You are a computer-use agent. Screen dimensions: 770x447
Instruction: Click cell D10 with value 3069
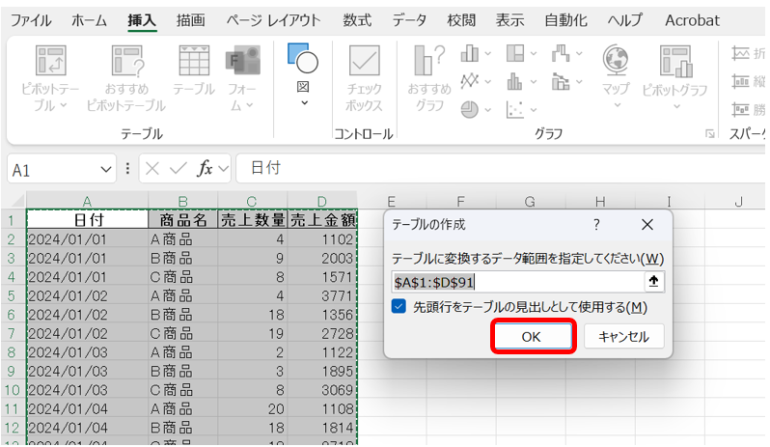[x=322, y=390]
